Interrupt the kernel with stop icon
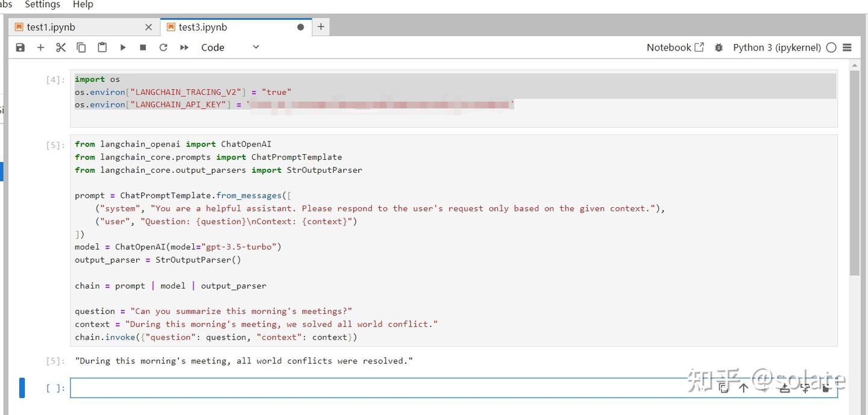 [143, 48]
